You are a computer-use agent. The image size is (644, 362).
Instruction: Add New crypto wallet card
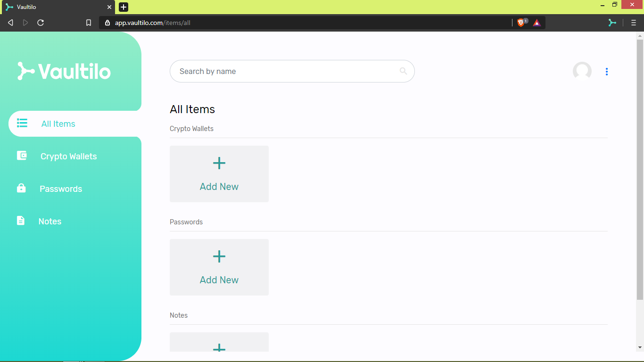pos(219,174)
